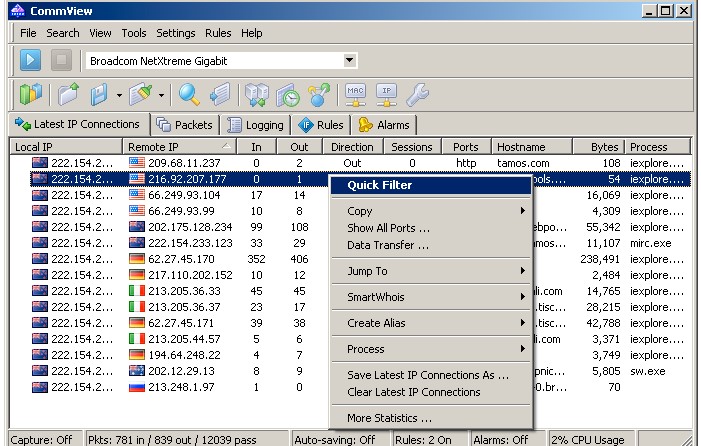This screenshot has height=446, width=701.
Task: Click the map books icon in toolbar
Action: 31,95
